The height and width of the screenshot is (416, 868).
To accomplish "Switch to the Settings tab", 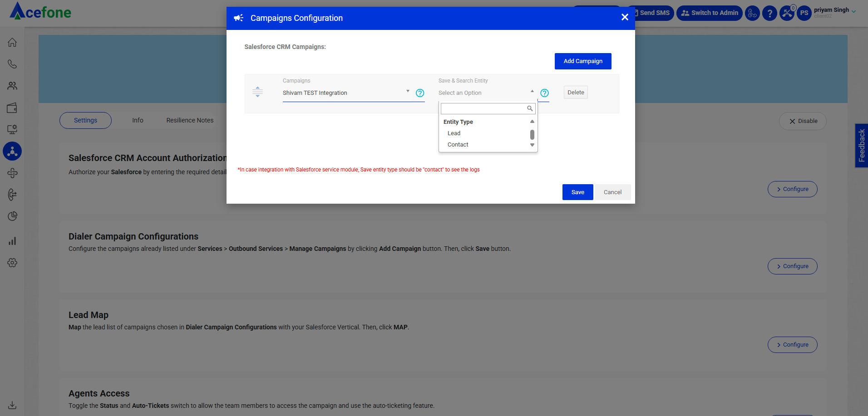I will click(x=85, y=120).
